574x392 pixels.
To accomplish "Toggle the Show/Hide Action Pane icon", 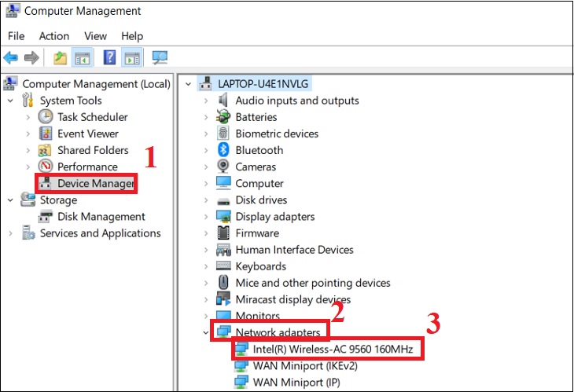I will pos(132,58).
